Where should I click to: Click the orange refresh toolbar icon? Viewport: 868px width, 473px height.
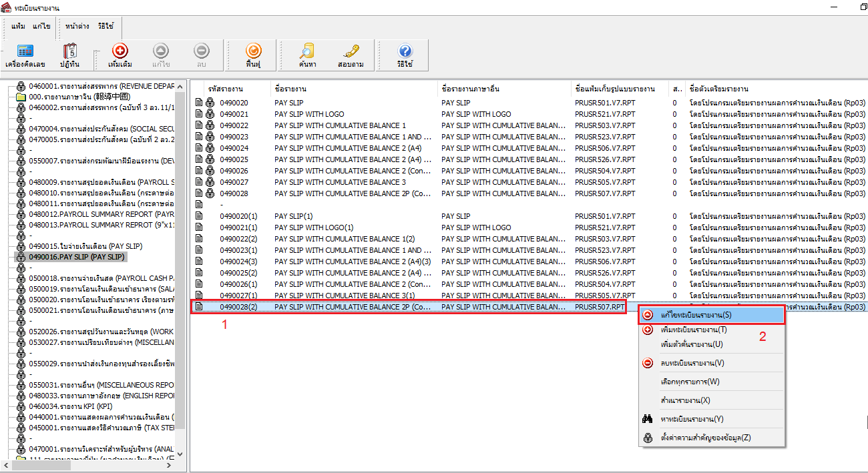[252, 55]
